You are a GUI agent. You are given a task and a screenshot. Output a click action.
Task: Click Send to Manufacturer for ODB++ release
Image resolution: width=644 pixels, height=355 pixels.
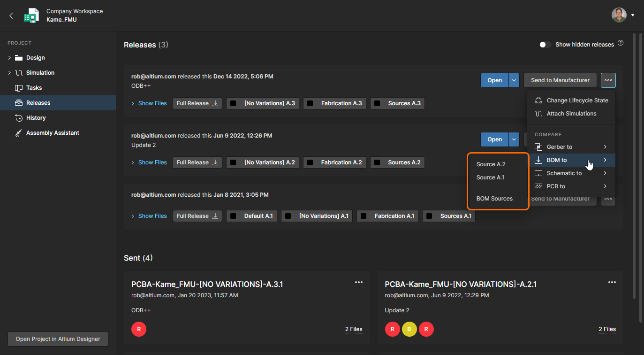tap(560, 80)
